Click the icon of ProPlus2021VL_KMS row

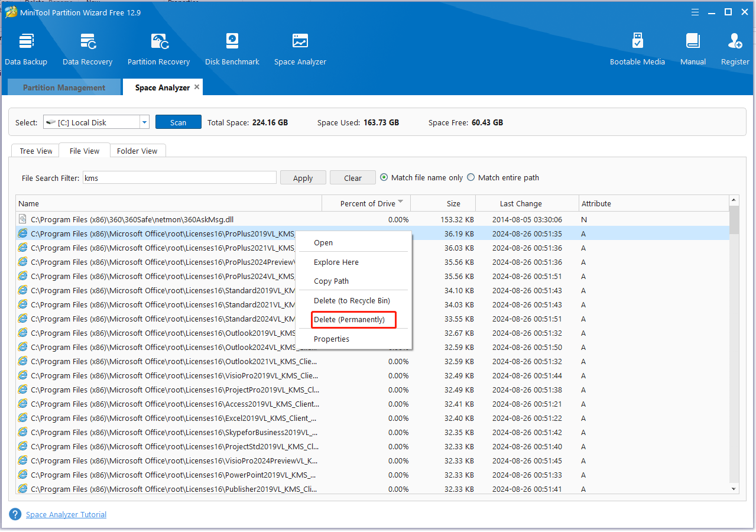23,248
